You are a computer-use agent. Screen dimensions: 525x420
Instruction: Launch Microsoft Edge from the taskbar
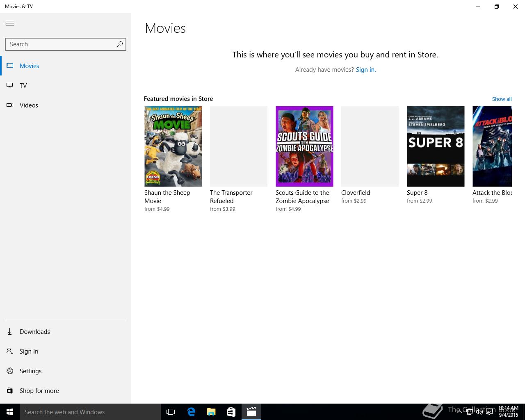click(191, 412)
